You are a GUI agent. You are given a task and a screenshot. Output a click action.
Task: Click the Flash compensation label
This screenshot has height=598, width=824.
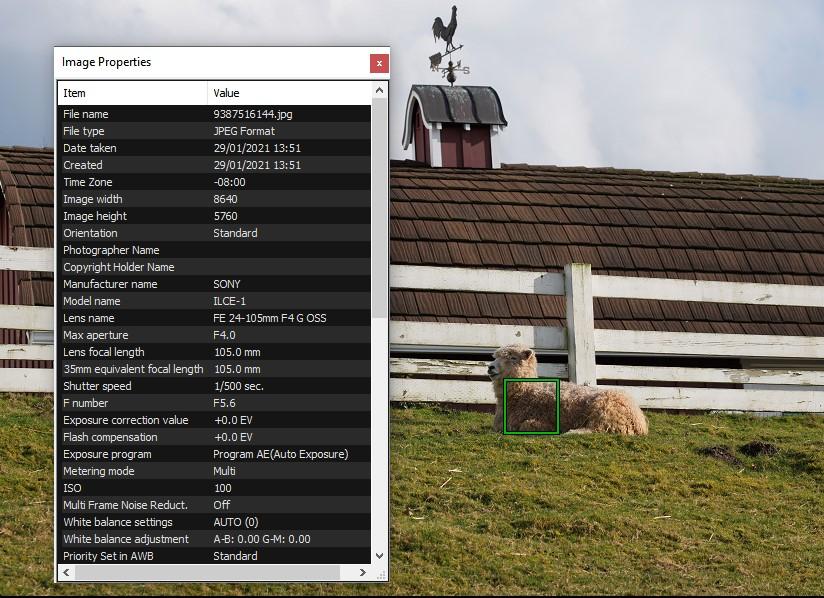coord(110,437)
